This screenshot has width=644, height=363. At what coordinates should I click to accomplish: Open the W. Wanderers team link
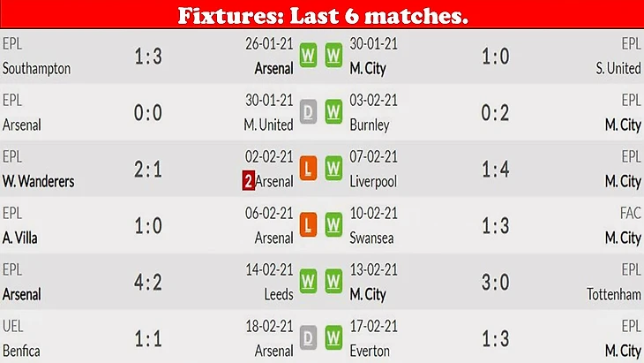(39, 181)
